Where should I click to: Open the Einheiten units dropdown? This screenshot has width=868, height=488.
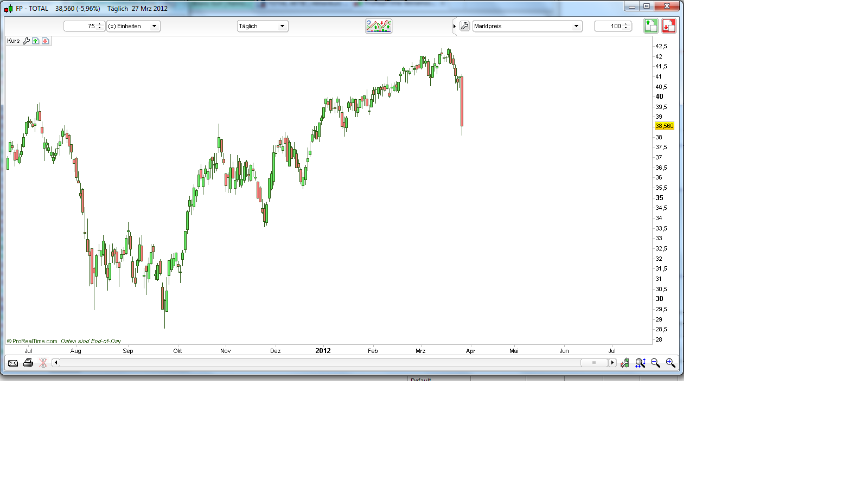point(133,26)
